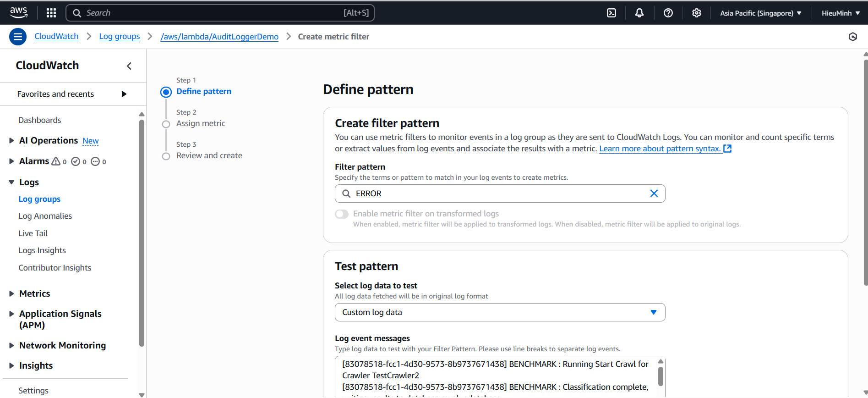Click the sidebar navigation scrollbar
The width and height of the screenshot is (868, 398).
(142, 233)
